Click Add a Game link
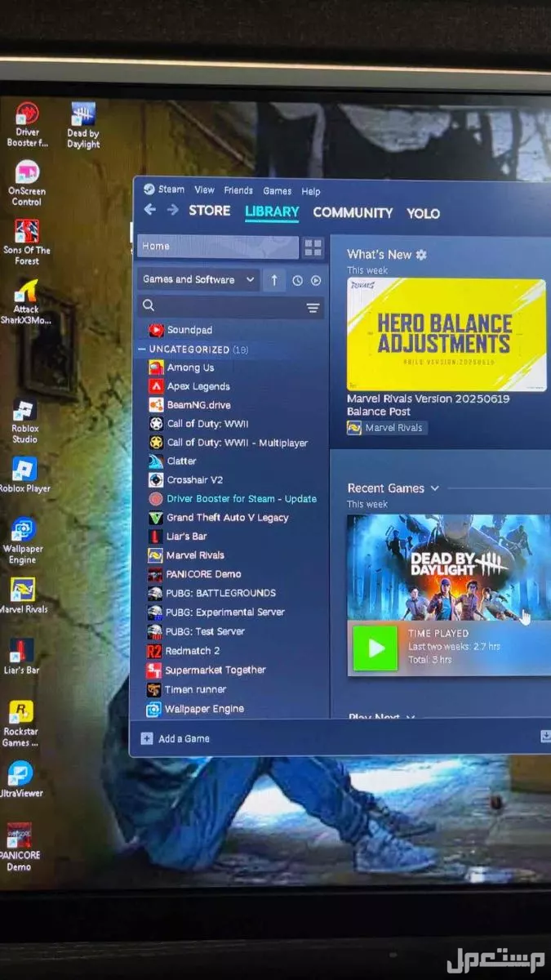Image resolution: width=551 pixels, height=980 pixels. tap(184, 738)
